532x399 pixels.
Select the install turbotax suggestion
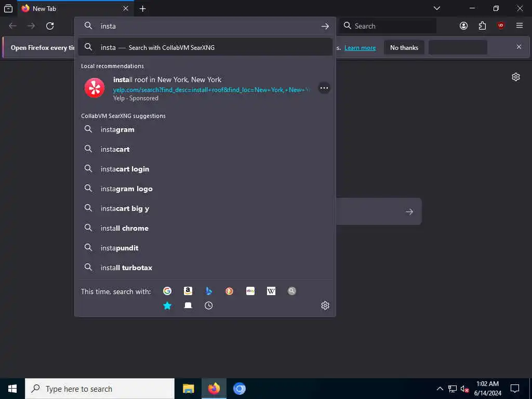205,268
